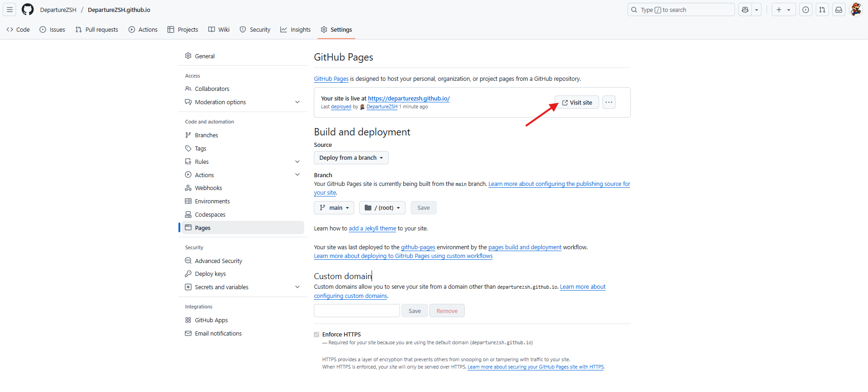Open Collaborators settings page
The image size is (868, 392).
pyautogui.click(x=243, y=89)
